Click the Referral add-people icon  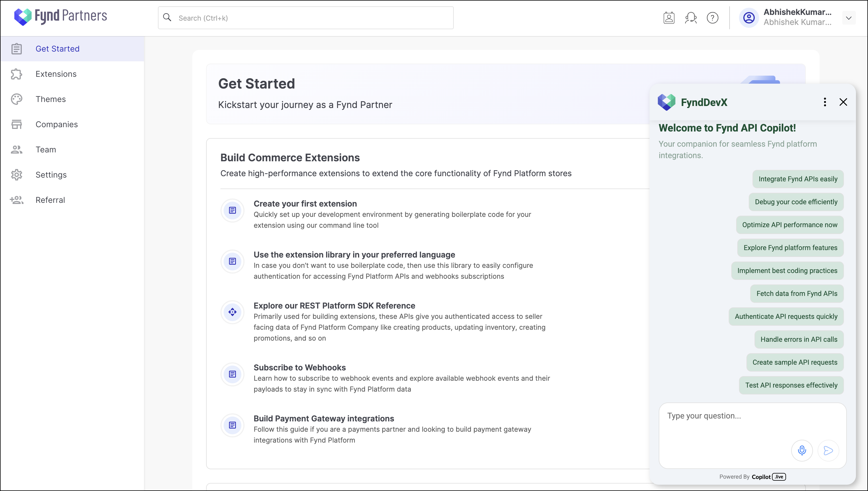[x=17, y=200]
